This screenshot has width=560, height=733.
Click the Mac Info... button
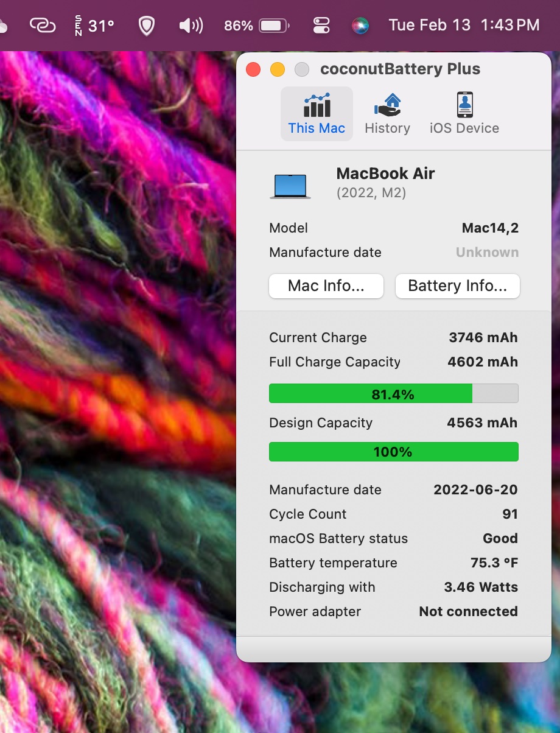[326, 286]
